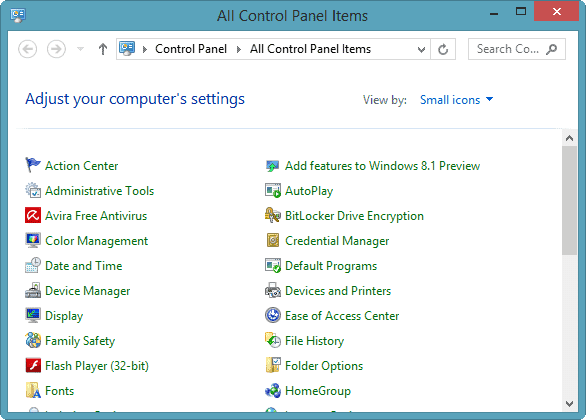Screen dimensions: 586x420
Task: Click the Fonts folder icon
Action: pos(33,391)
